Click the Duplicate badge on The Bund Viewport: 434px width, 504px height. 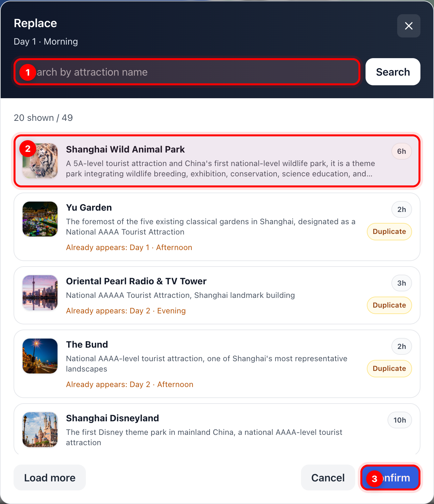coord(389,369)
